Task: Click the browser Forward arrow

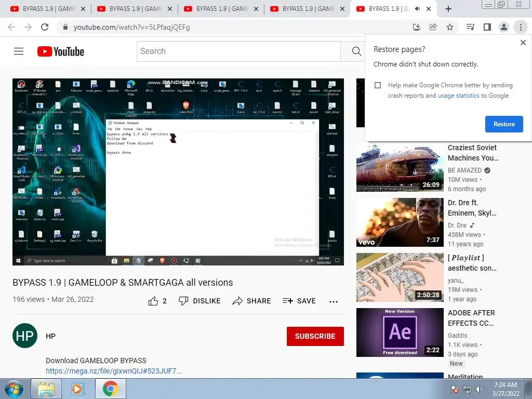Action: [28, 27]
